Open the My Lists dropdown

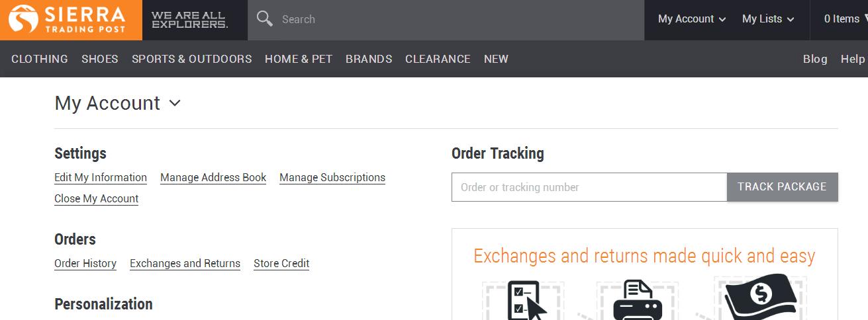click(x=768, y=19)
